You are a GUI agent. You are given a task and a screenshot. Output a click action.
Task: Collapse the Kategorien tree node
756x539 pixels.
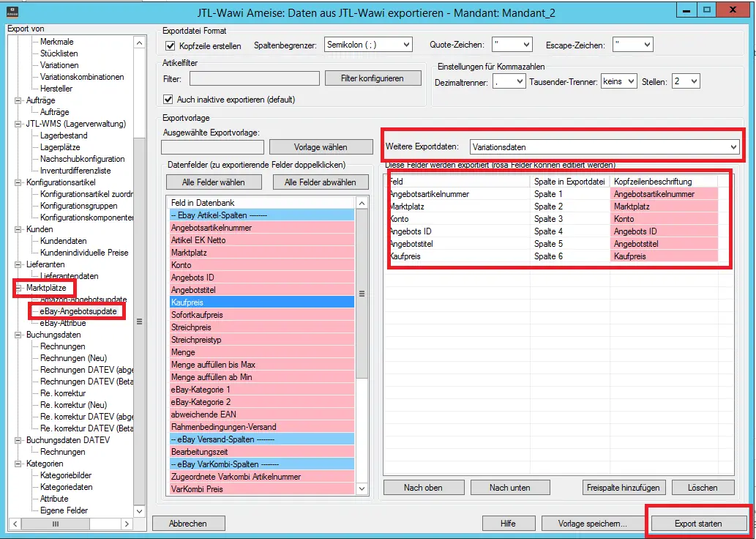click(x=19, y=464)
